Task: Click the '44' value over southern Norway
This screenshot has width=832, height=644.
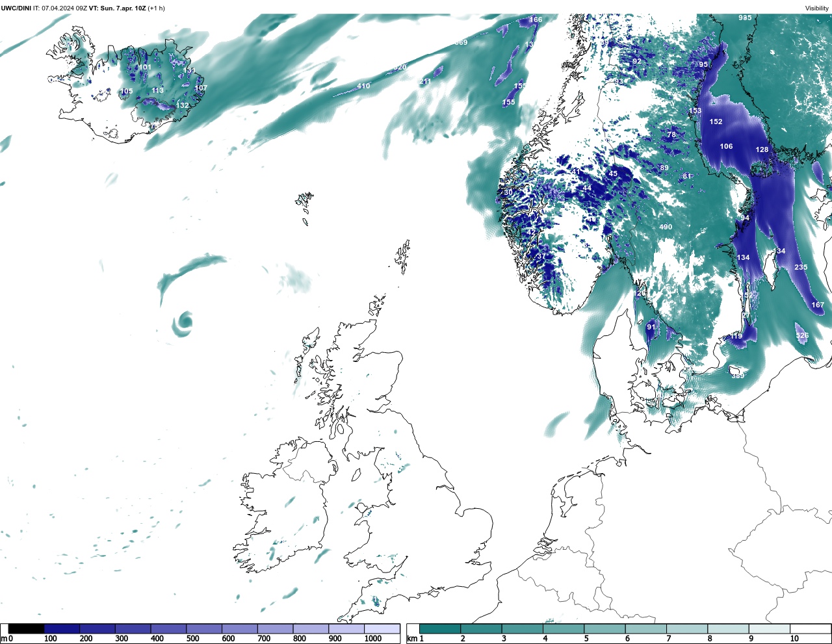Action: pyautogui.click(x=587, y=188)
